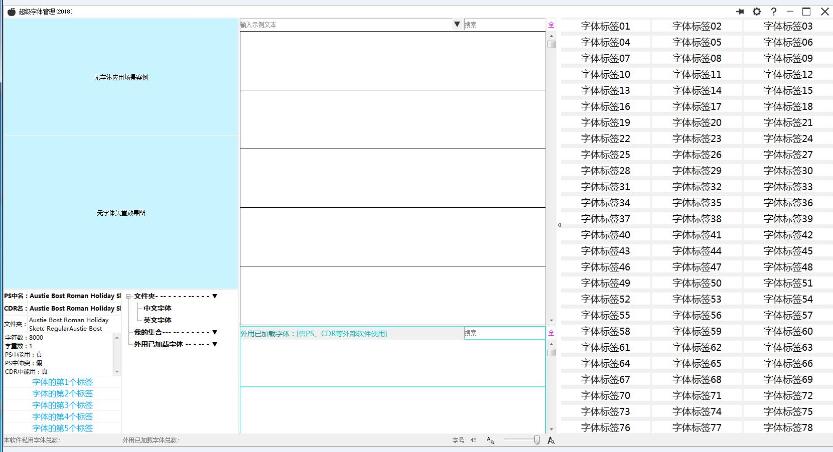The width and height of the screenshot is (833, 452).
Task: Select 字体标签22
Action: (605, 139)
